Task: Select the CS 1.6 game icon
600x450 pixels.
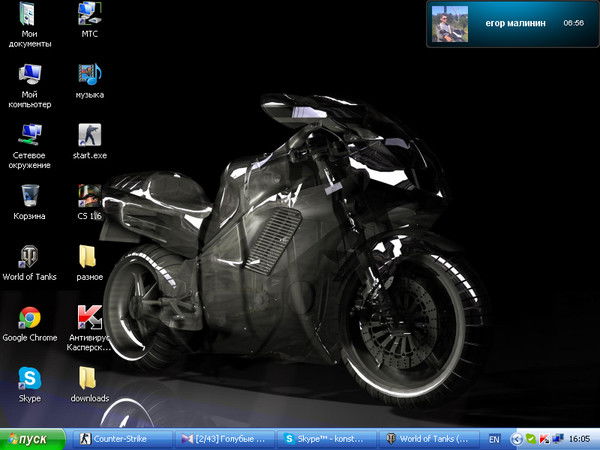Action: pyautogui.click(x=90, y=193)
